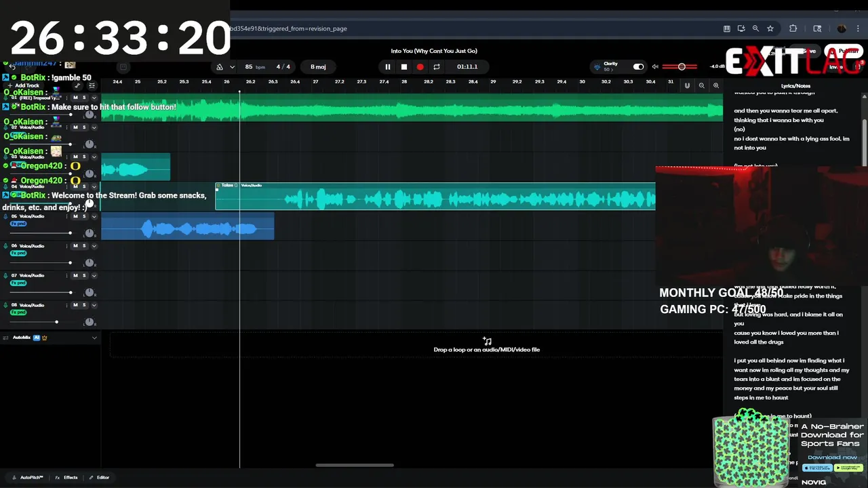Screen dimensions: 868x488
Task: Click the routing icon beside Add Track
Action: tap(77, 85)
